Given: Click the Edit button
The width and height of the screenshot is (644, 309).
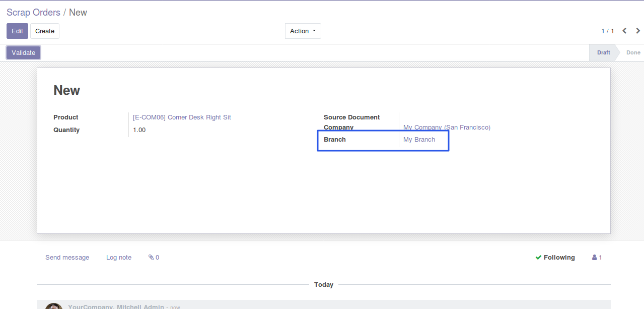Looking at the screenshot, I should click(17, 31).
